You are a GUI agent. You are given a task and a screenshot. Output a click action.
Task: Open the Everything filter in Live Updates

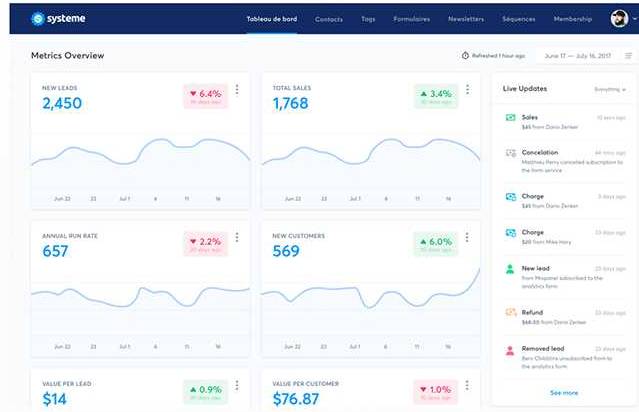point(610,89)
